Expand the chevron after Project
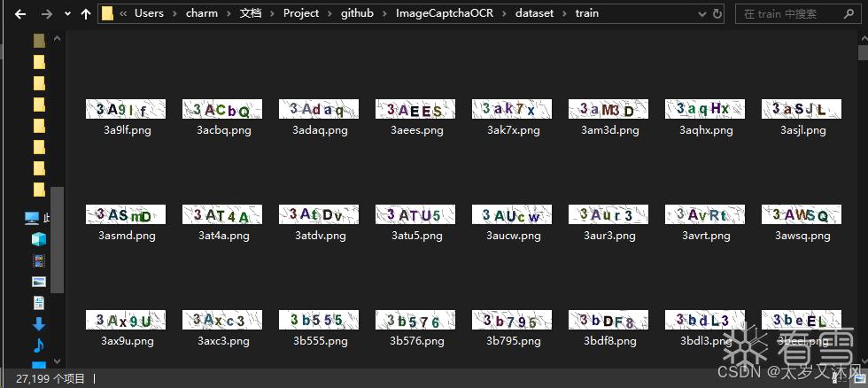This screenshot has width=868, height=388. click(329, 14)
